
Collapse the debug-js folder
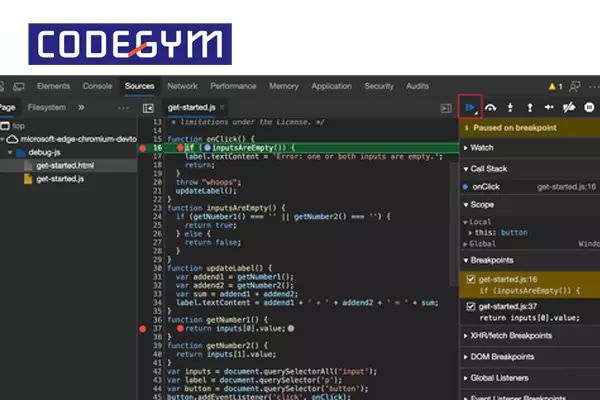coord(12,153)
